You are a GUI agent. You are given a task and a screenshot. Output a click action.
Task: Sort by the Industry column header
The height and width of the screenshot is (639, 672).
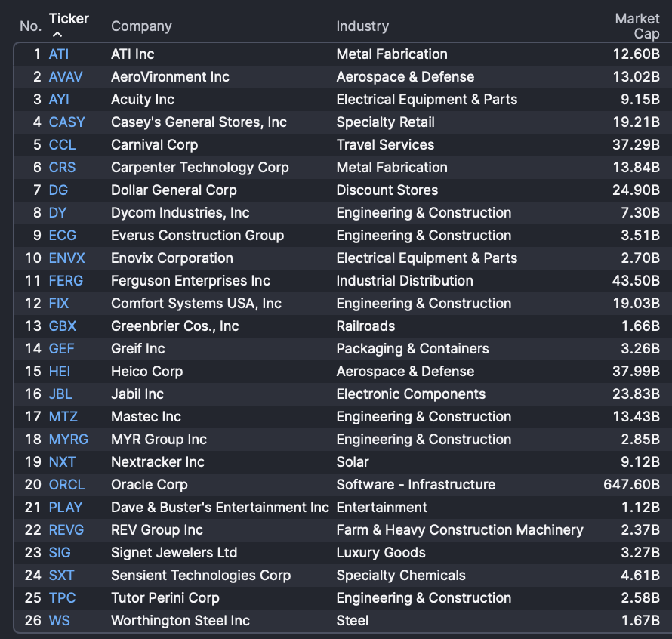pyautogui.click(x=362, y=26)
